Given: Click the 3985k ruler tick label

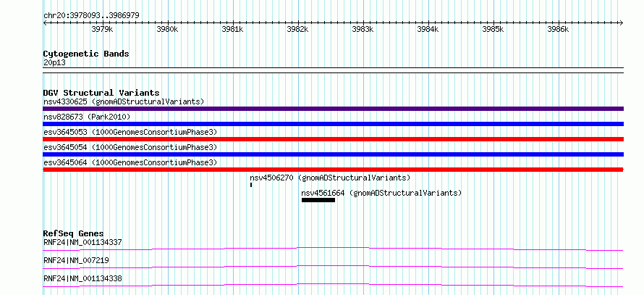Looking at the screenshot, I should 493,29.
